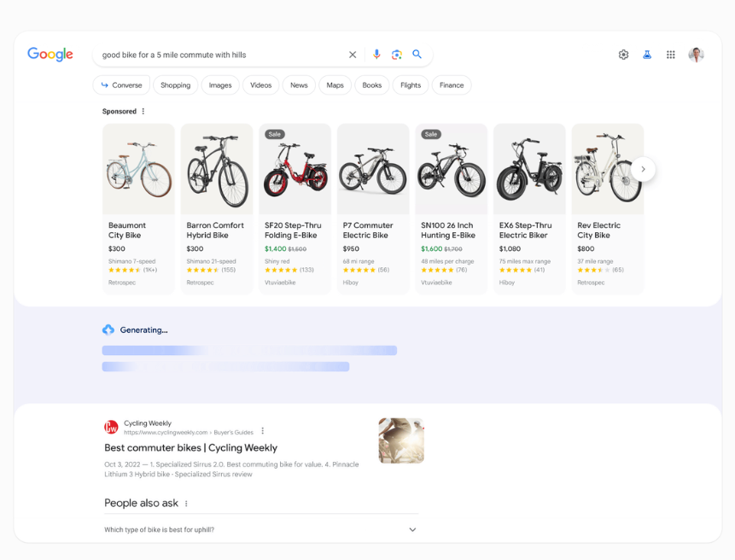This screenshot has height=560, width=735.
Task: Advance the sponsored carousel with next arrow
Action: (x=643, y=169)
